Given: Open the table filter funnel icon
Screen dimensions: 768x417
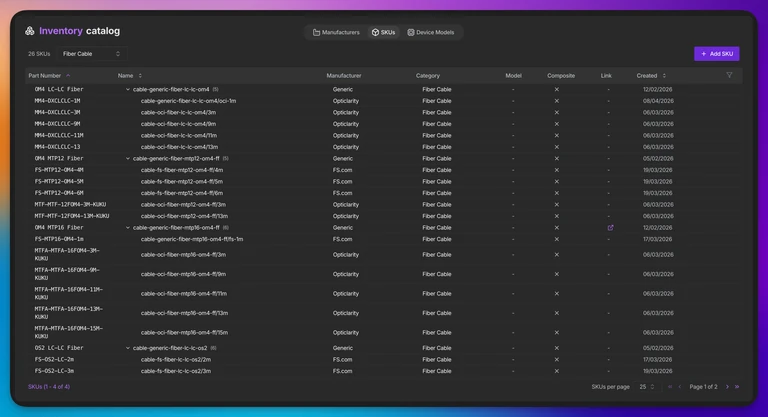Looking at the screenshot, I should pos(729,75).
